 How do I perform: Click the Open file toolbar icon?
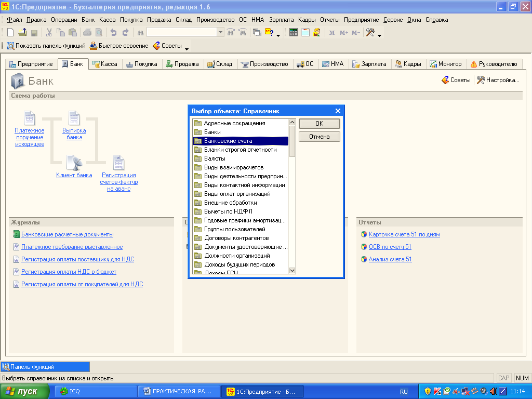click(22, 33)
